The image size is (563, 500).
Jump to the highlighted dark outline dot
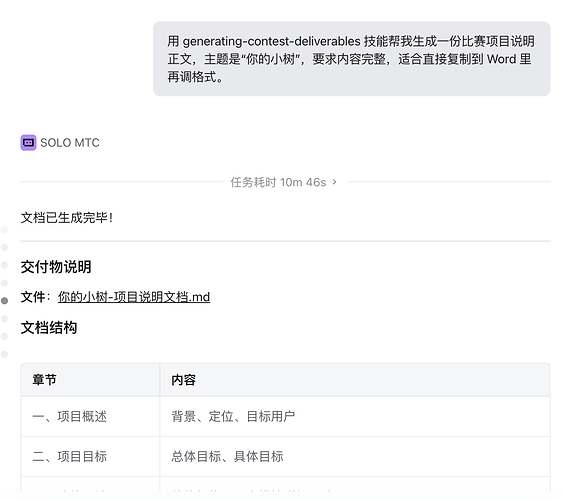click(5, 301)
